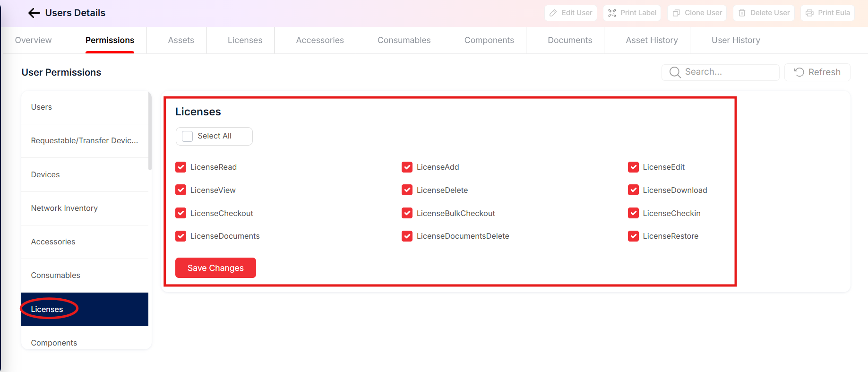Click the circular arrow icon on Refresh
The height and width of the screenshot is (372, 868).
799,72
